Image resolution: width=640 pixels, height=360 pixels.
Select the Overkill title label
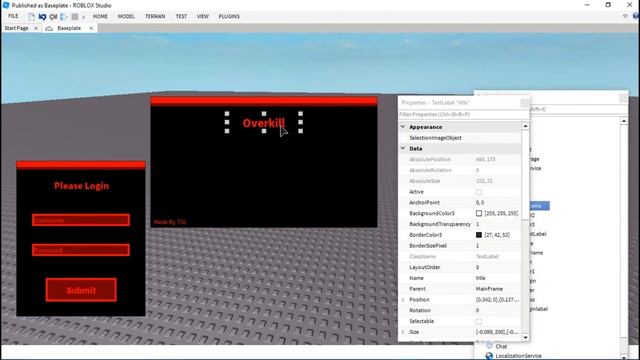pyautogui.click(x=264, y=123)
